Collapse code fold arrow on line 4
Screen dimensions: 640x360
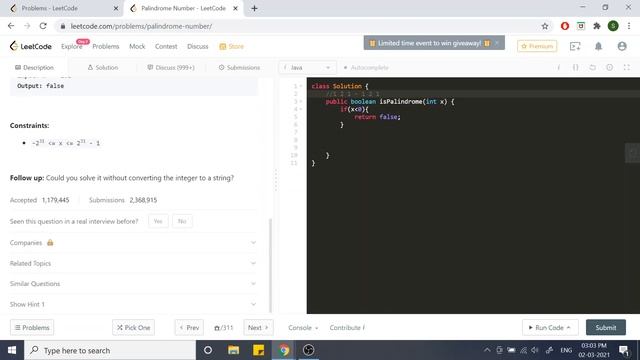coord(301,109)
